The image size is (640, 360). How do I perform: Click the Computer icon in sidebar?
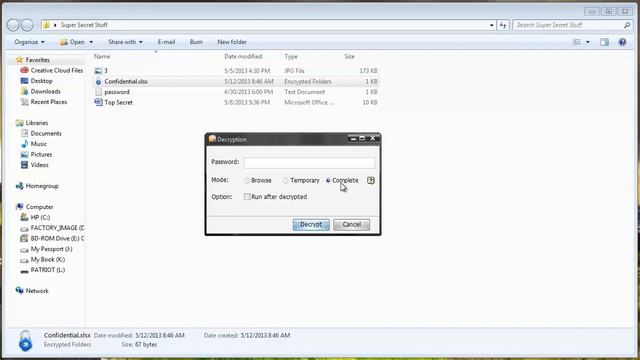[x=19, y=207]
